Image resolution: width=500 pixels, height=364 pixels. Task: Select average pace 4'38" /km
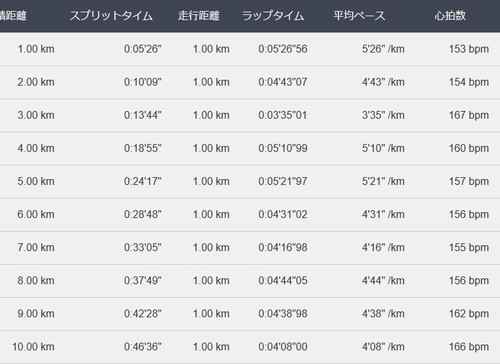click(383, 314)
